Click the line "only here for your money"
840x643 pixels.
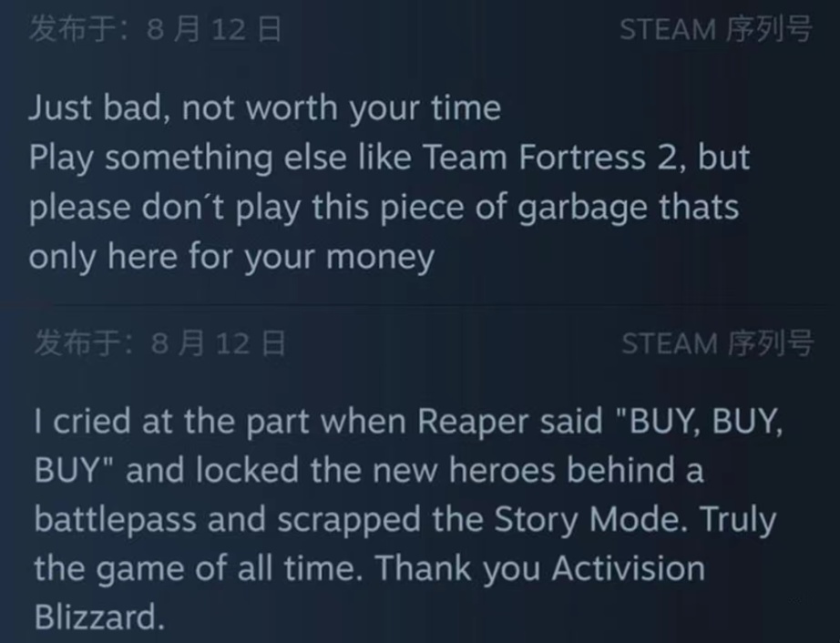coord(231,258)
